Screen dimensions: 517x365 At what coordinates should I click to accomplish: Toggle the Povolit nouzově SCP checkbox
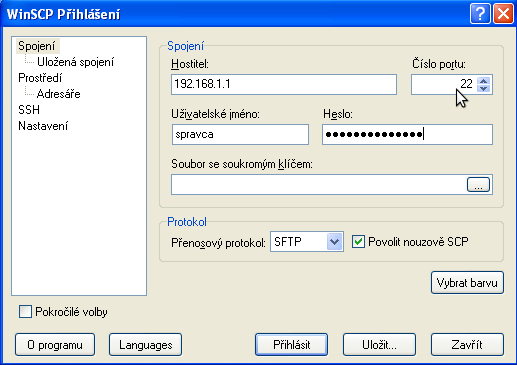click(358, 241)
